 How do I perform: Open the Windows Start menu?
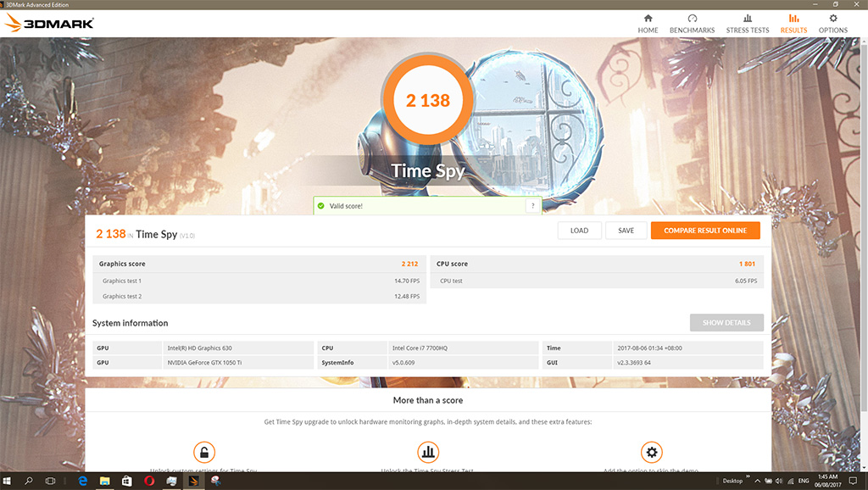click(7, 481)
